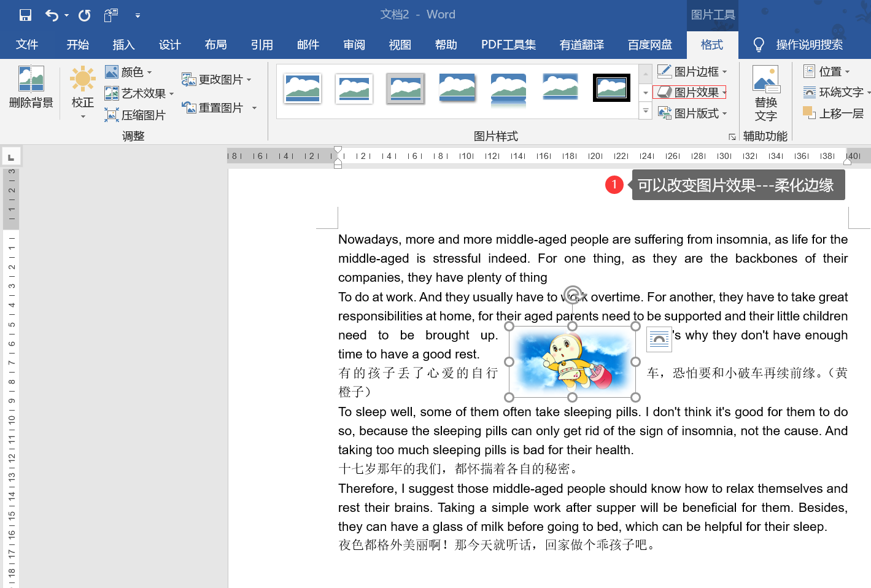This screenshot has height=588, width=871.
Task: Undo the last action
Action: pos(52,15)
